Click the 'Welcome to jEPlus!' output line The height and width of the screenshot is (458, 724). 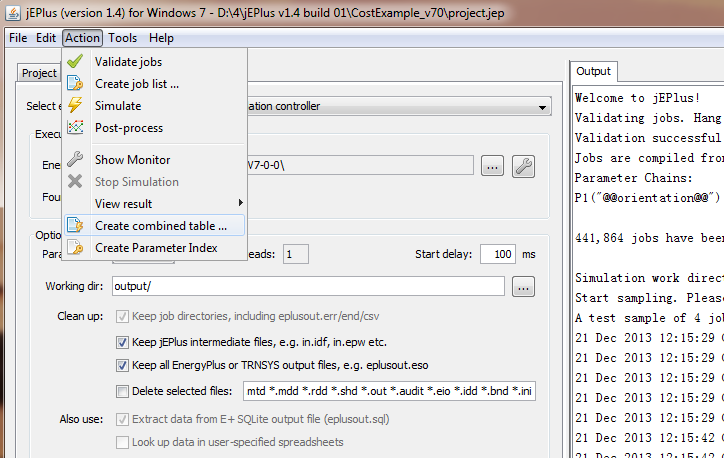click(x=638, y=98)
